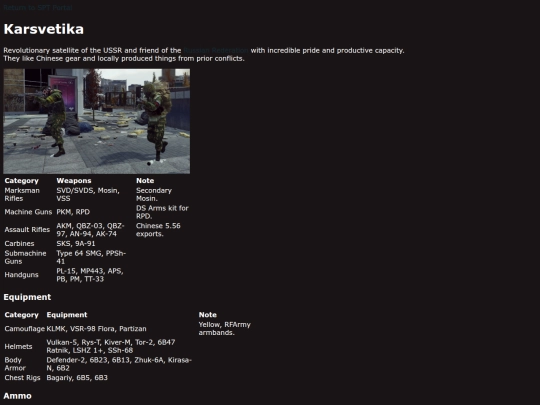This screenshot has height=405, width=540.
Task: Click the Revolutionary satellite description paragraph
Action: tap(204, 54)
